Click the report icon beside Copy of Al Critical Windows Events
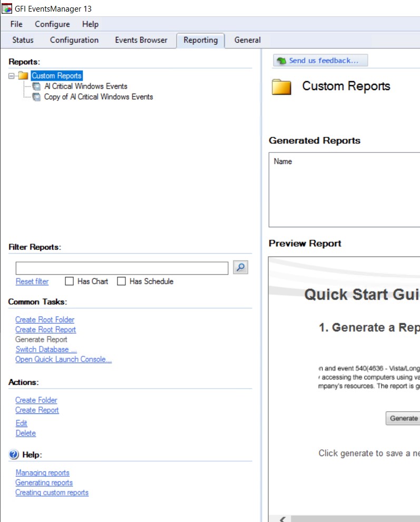Screen dimensions: 420x522 click(x=36, y=97)
